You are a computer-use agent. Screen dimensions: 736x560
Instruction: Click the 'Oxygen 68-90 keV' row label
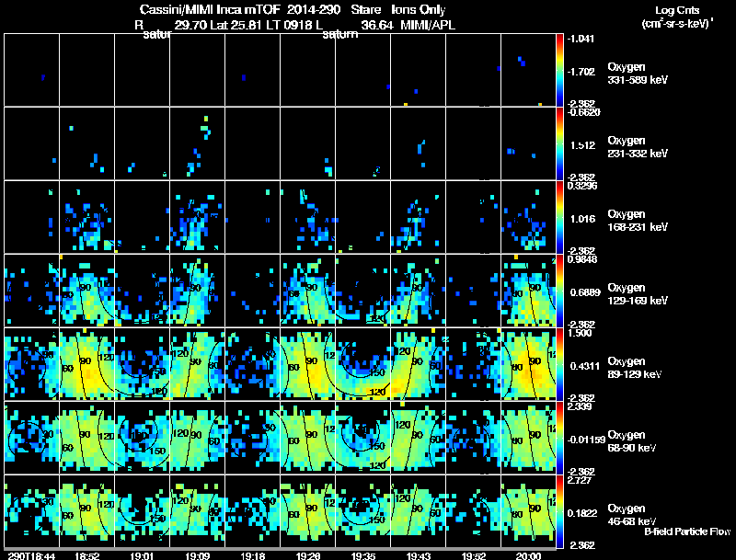coord(632,441)
